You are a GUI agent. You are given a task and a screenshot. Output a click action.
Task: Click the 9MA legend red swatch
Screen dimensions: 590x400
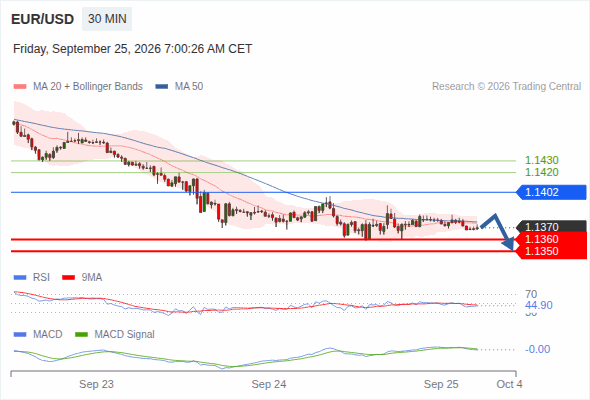pyautogui.click(x=68, y=278)
